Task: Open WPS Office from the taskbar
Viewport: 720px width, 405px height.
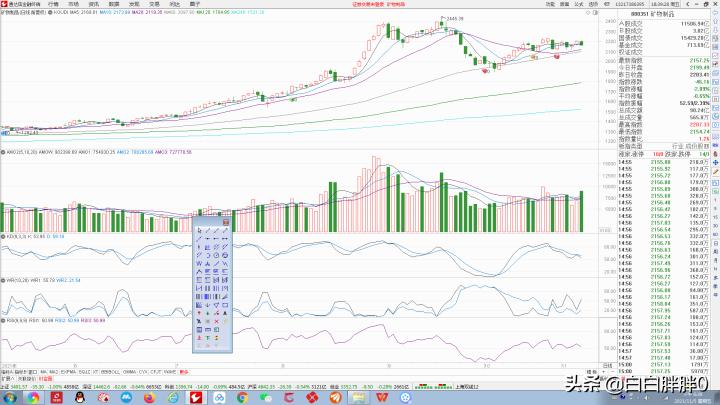Action: [x=382, y=397]
